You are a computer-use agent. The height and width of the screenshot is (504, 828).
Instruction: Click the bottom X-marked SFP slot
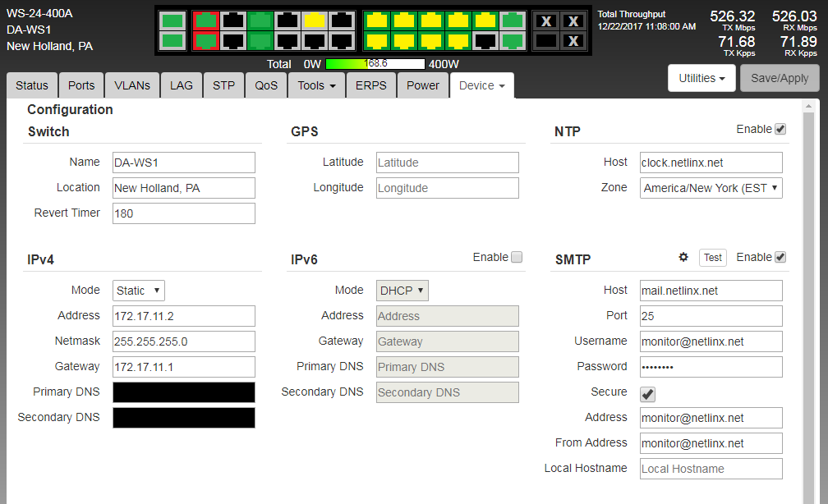point(573,40)
